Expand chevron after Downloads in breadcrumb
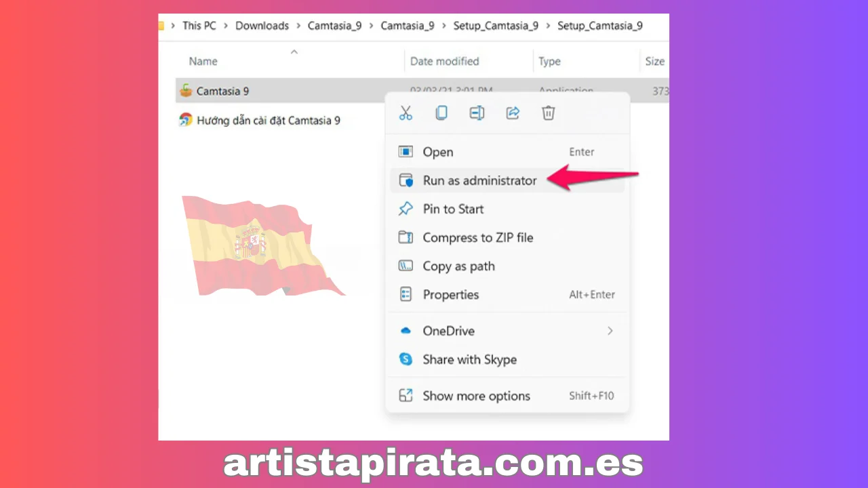 click(x=298, y=26)
